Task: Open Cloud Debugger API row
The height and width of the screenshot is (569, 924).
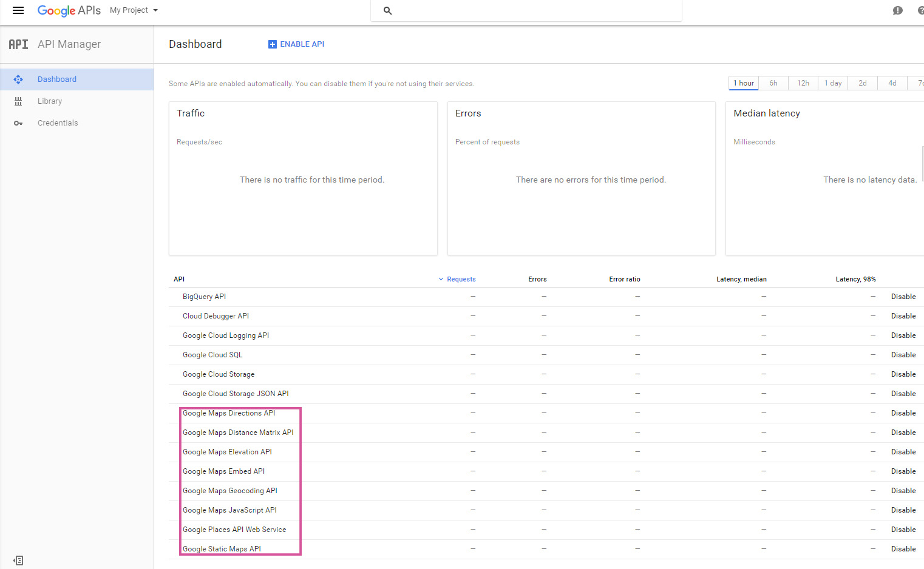Action: (x=216, y=316)
